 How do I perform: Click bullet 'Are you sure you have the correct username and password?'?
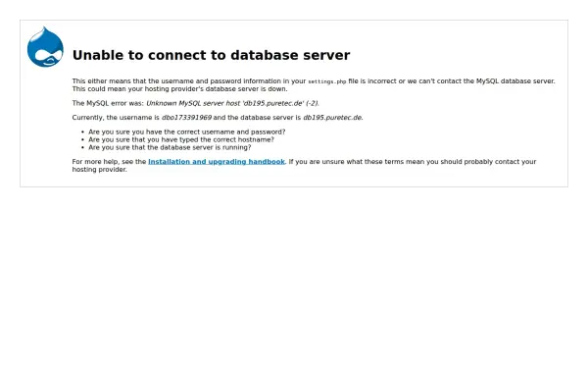[187, 132]
